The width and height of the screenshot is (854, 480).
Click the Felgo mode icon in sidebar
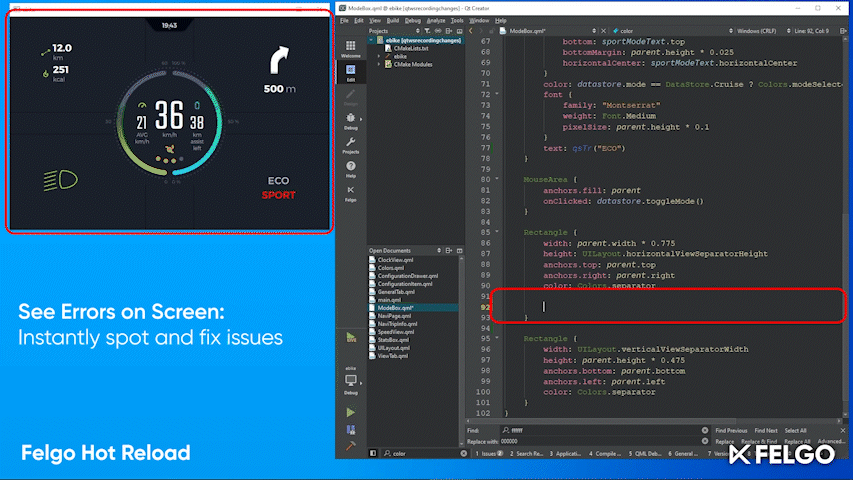(351, 192)
